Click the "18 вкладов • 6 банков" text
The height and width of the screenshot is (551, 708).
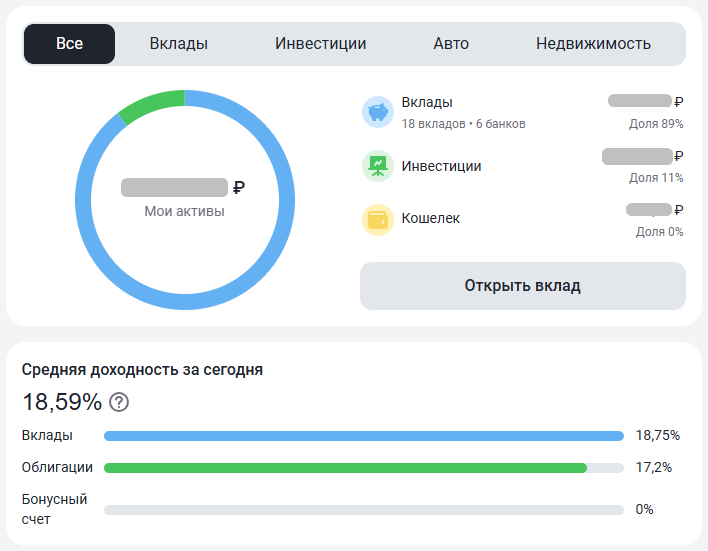coord(464,124)
